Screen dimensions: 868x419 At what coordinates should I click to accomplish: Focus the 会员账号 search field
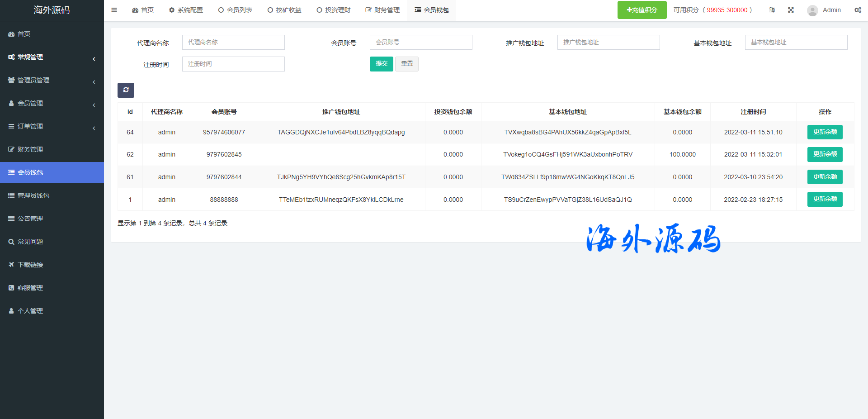pos(420,43)
